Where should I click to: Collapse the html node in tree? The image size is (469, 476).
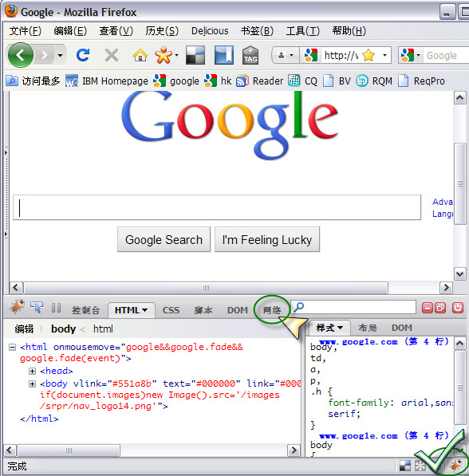(x=12, y=347)
